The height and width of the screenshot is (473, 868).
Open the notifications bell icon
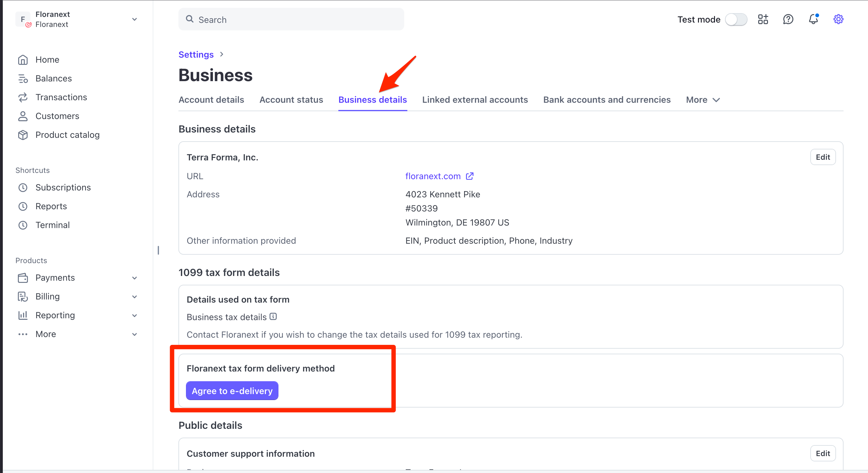point(813,19)
